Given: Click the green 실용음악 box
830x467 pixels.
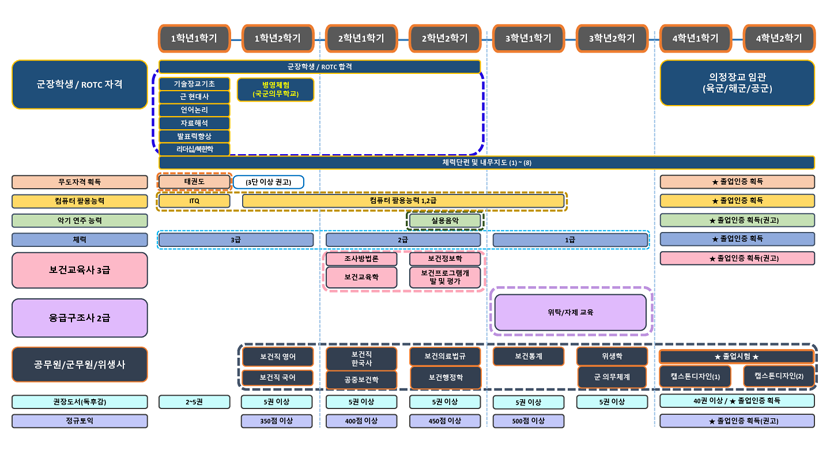Looking at the screenshot, I should click(x=445, y=220).
